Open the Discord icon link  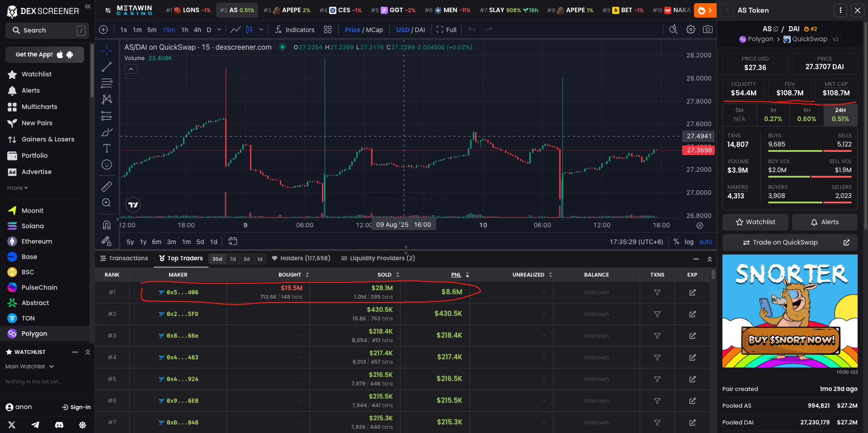(59, 425)
